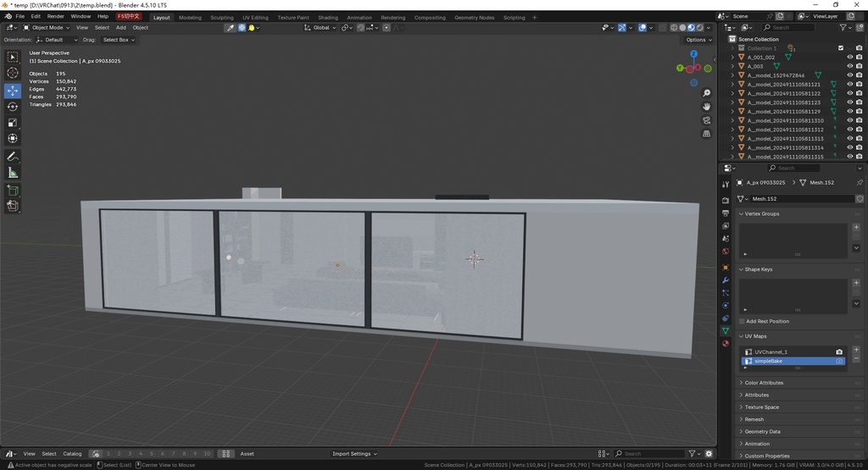
Task: Open the World properties tab
Action: [726, 251]
